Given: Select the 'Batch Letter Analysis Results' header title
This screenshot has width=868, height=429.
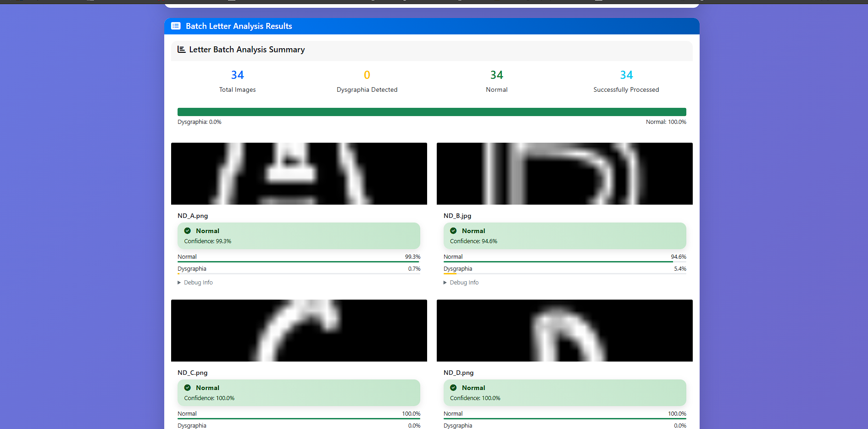Looking at the screenshot, I should [239, 26].
